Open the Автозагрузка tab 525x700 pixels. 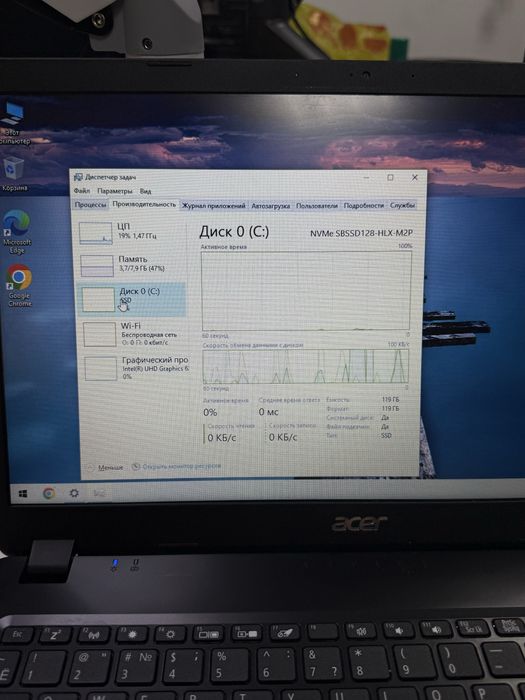tap(271, 205)
